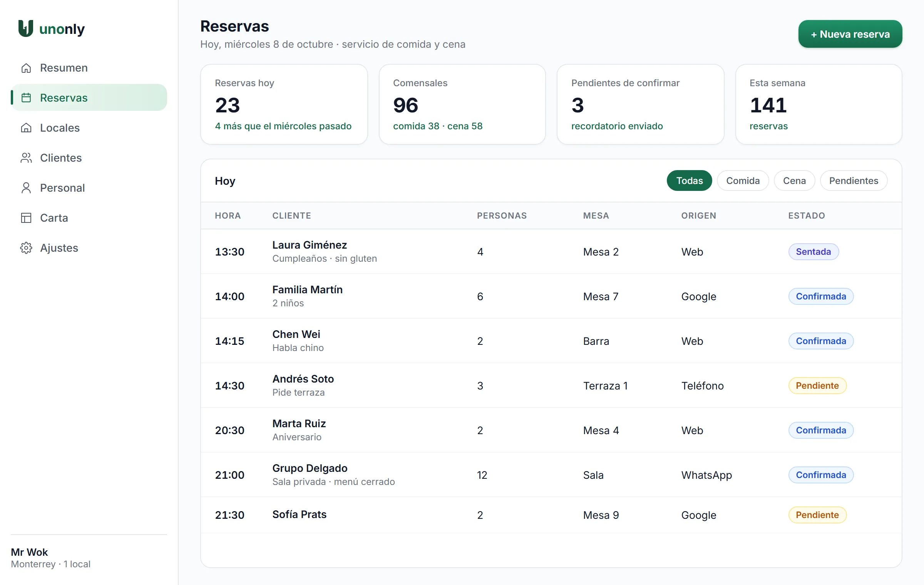Click the Cumpleaños · sin gluten note
Screen dimensions: 924x585
point(325,259)
